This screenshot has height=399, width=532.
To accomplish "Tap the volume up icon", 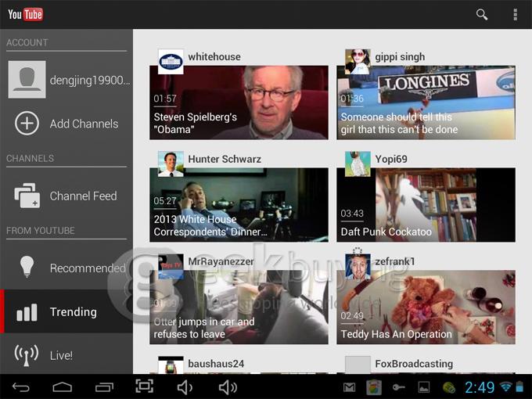I will point(228,387).
